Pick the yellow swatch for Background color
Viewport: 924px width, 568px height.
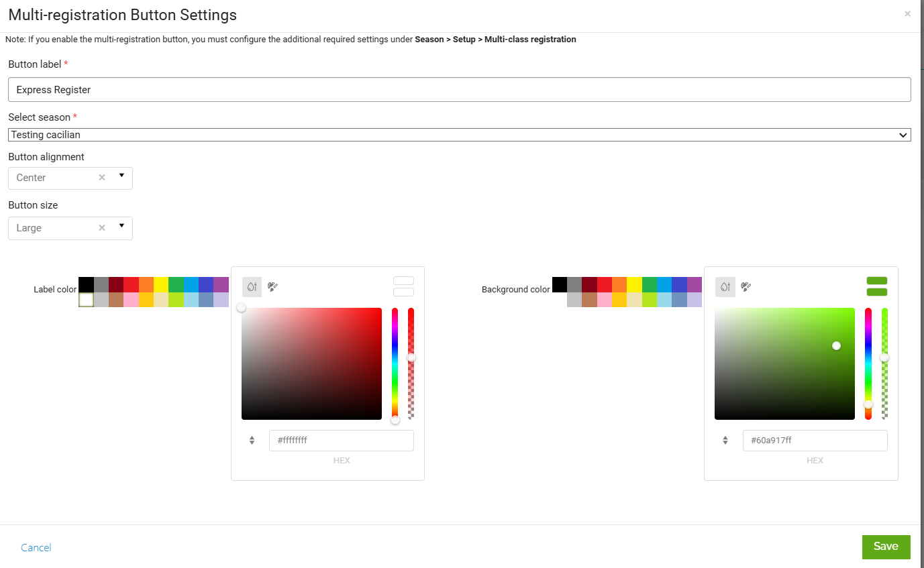pyautogui.click(x=634, y=284)
